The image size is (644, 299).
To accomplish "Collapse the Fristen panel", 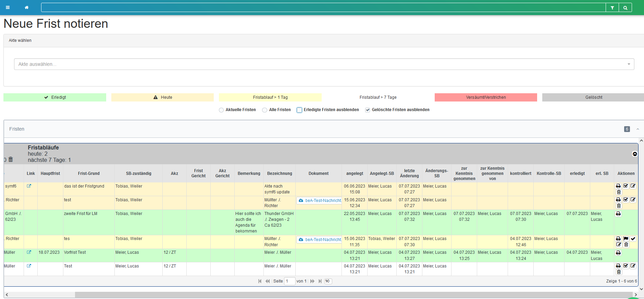I will click(x=637, y=129).
